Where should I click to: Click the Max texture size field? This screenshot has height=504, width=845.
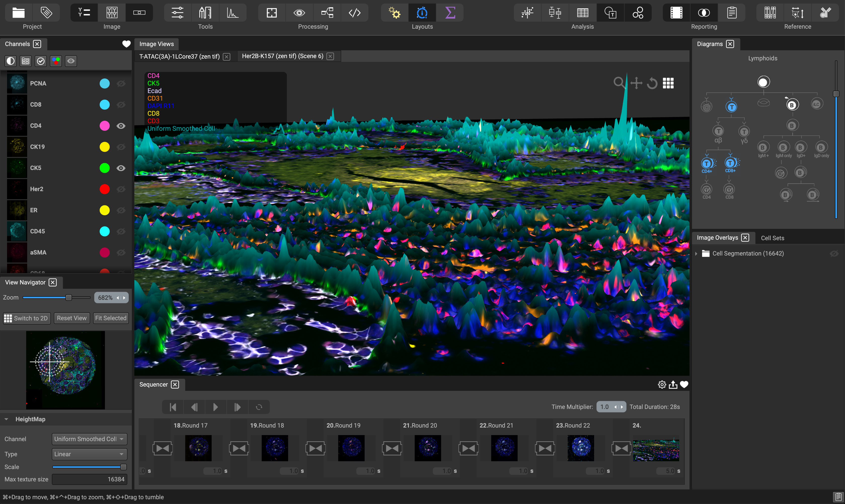pyautogui.click(x=89, y=479)
